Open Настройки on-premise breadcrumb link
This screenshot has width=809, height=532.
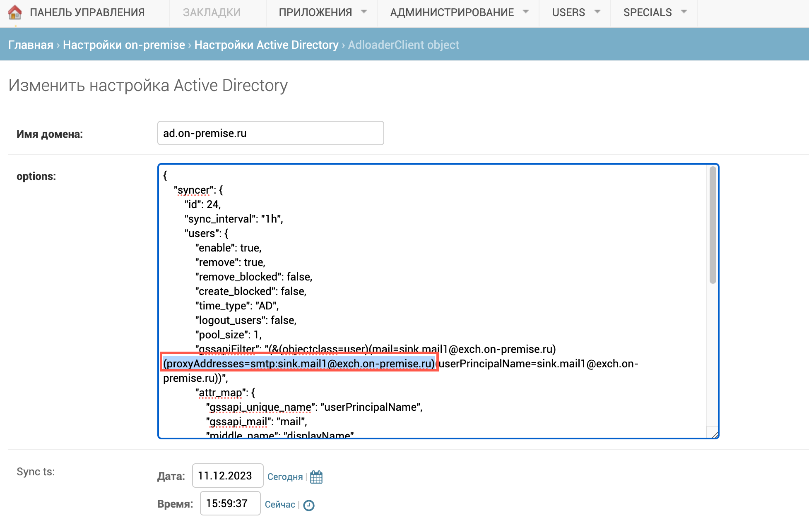(124, 45)
